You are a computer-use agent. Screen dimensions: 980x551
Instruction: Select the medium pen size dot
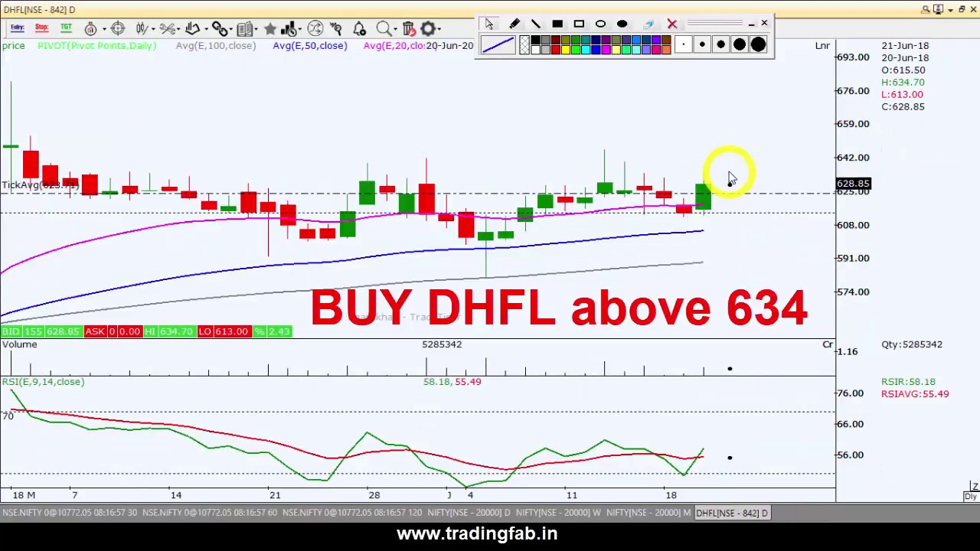click(720, 44)
